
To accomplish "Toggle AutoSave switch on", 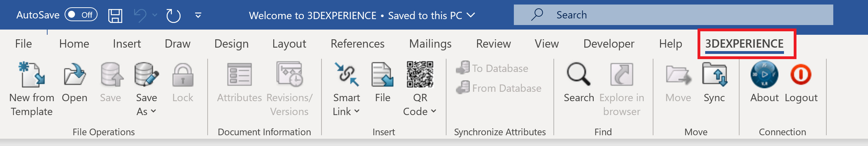I will (x=81, y=15).
